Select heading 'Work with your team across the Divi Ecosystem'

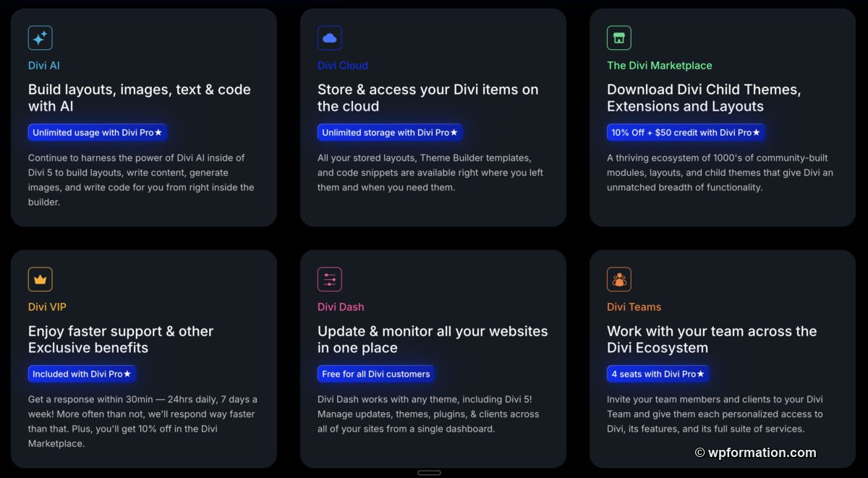(x=712, y=339)
